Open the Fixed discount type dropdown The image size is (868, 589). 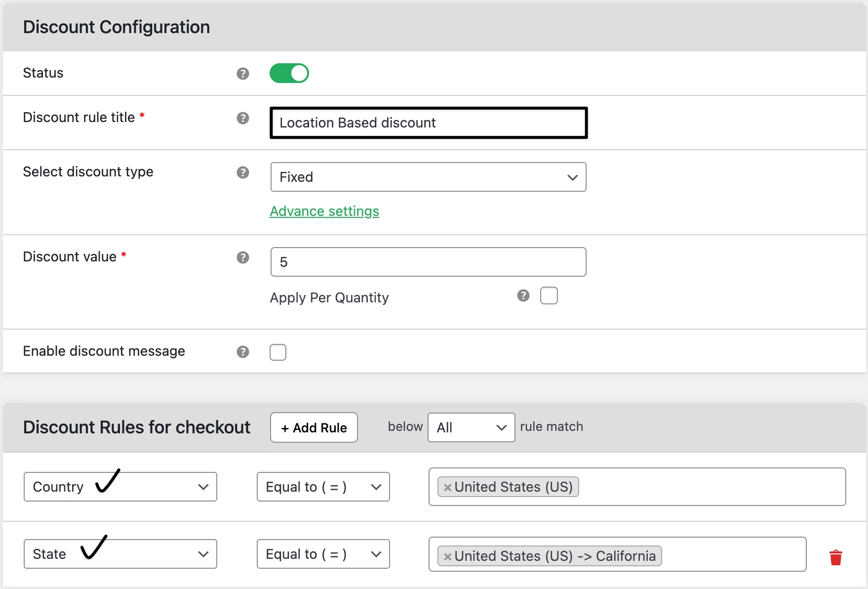428,177
